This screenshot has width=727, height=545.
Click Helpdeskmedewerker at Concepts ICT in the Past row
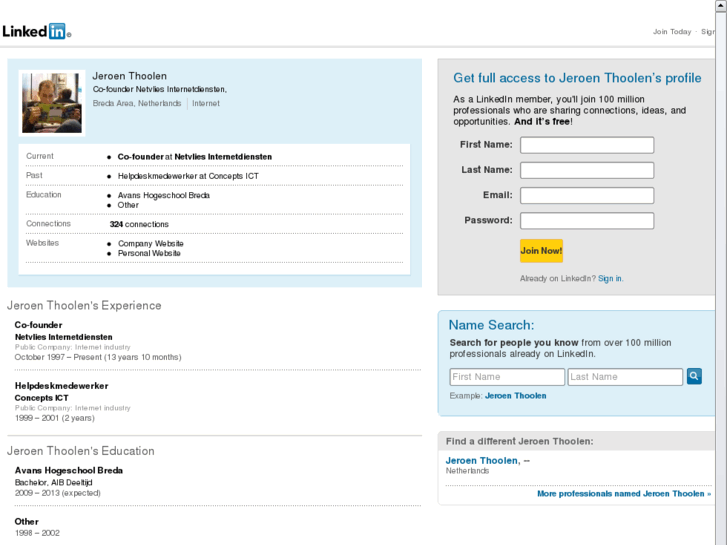(188, 176)
